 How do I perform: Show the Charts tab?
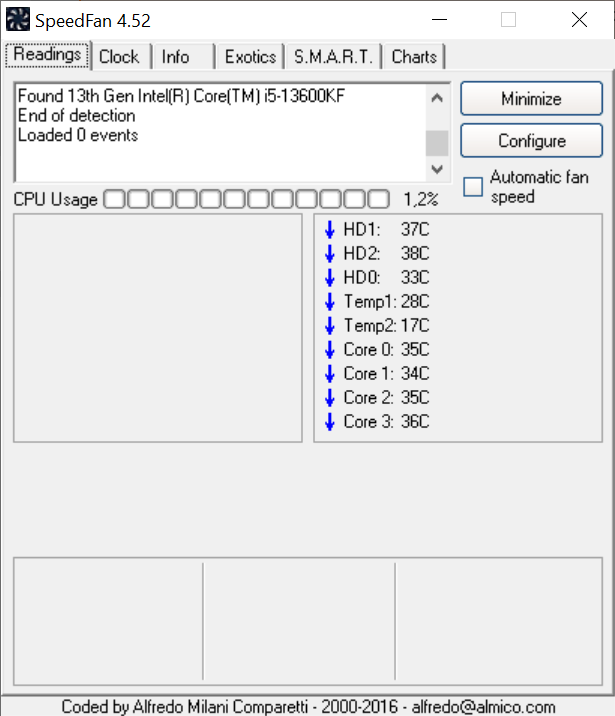(x=414, y=57)
